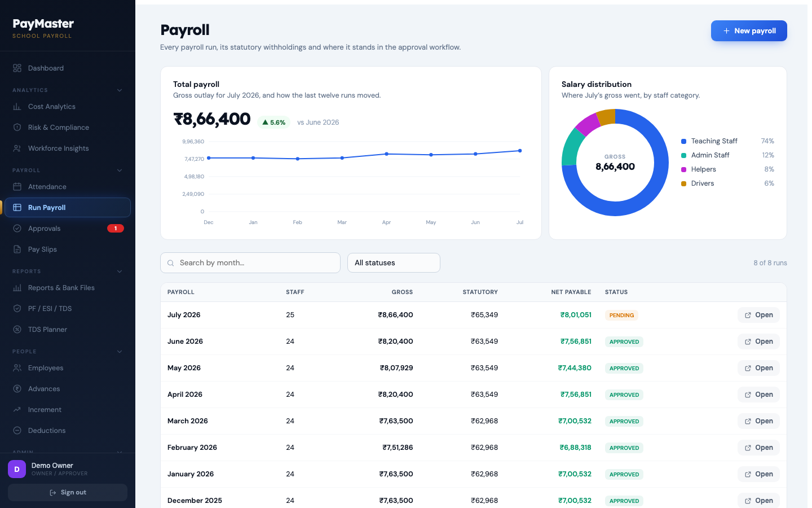Click the Employees people icon
This screenshot has height=508, width=812.
17,368
